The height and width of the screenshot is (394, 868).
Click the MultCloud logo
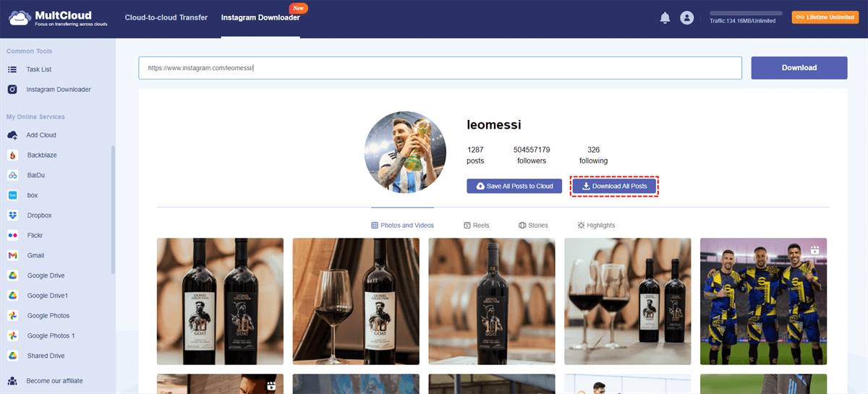tap(57, 18)
